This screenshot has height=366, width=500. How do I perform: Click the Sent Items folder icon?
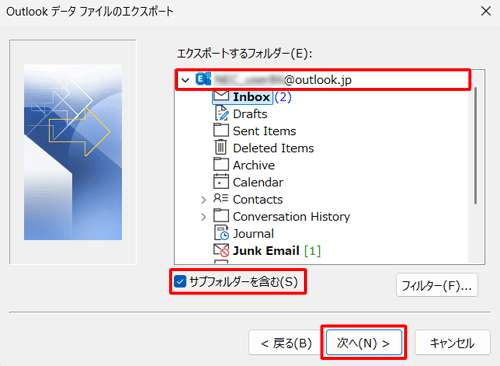point(221,130)
